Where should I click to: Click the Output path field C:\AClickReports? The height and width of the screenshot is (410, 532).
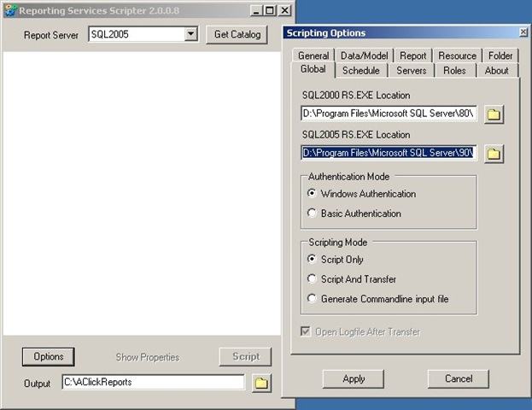point(154,382)
